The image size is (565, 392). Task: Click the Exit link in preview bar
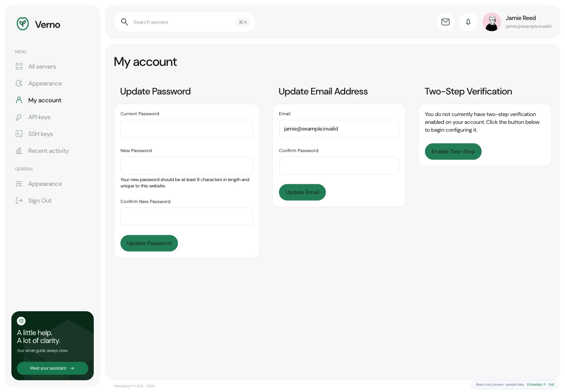(551, 385)
